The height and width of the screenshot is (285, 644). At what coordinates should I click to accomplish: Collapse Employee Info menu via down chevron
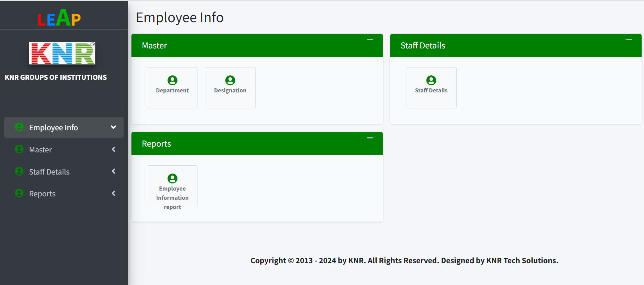click(113, 127)
